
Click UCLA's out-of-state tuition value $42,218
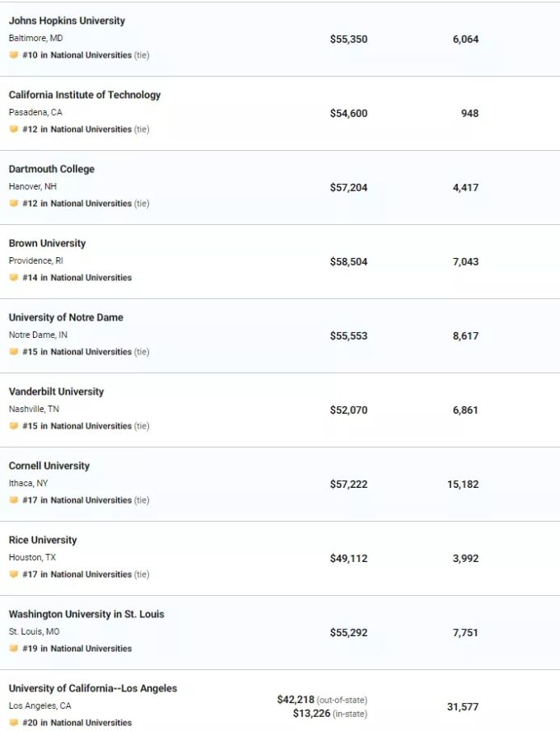pos(296,700)
